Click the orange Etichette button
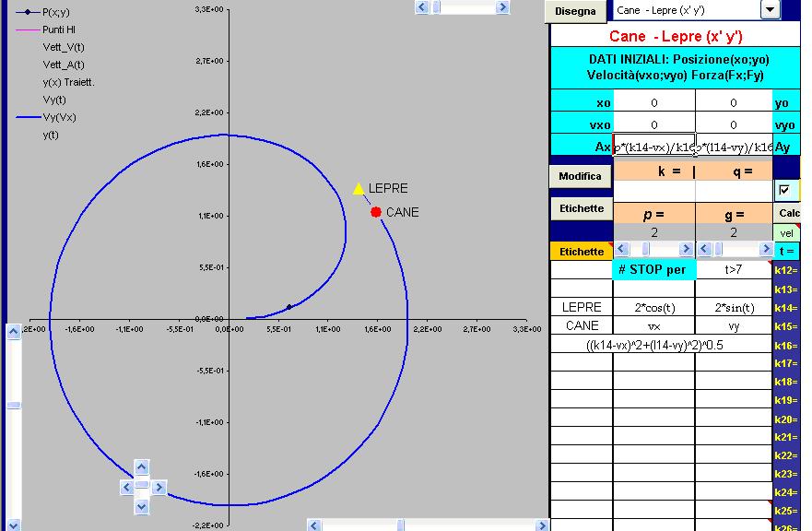This screenshot has height=531, width=812. pyautogui.click(x=581, y=251)
